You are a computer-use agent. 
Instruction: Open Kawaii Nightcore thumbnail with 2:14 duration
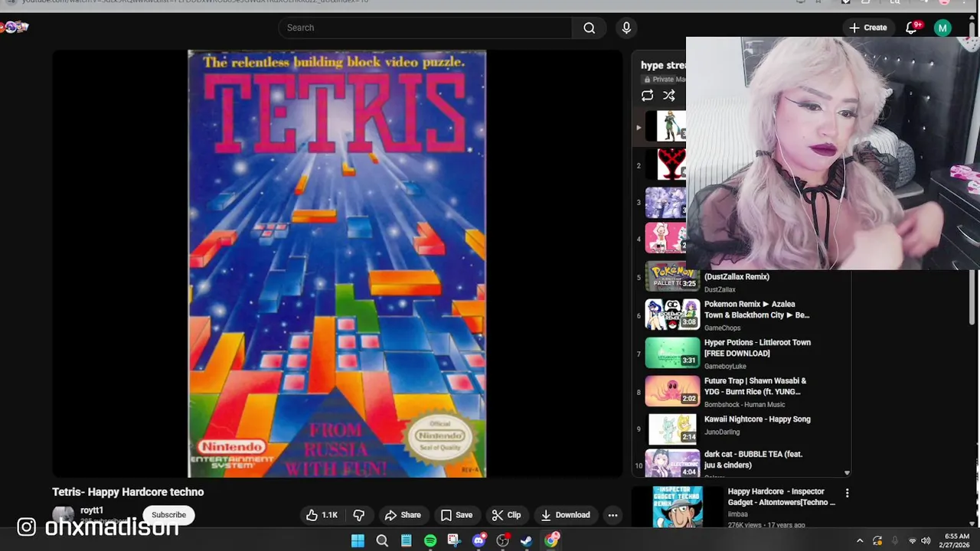point(672,429)
